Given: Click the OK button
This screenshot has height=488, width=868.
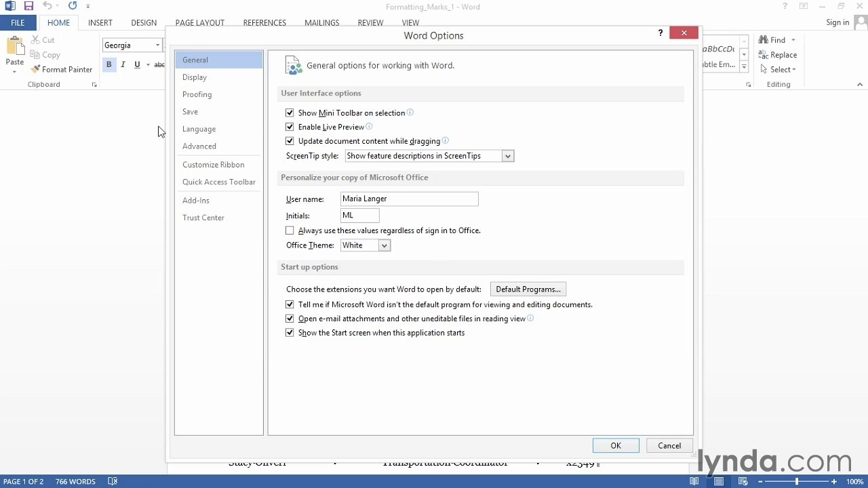Looking at the screenshot, I should [x=616, y=445].
